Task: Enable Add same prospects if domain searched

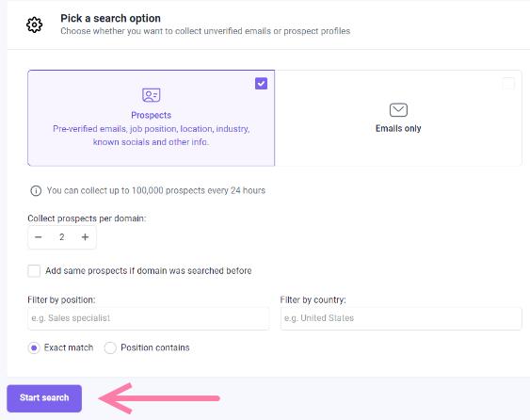Action: (34, 271)
